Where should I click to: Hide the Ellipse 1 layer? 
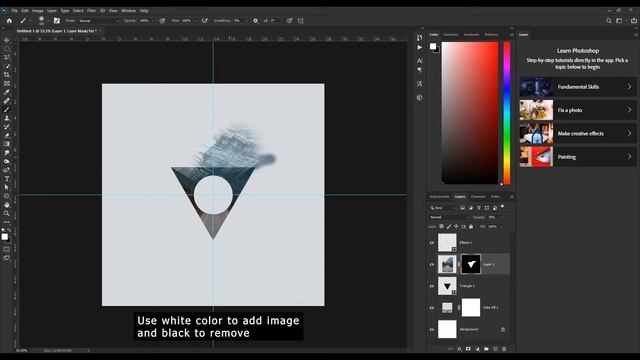pyautogui.click(x=431, y=243)
